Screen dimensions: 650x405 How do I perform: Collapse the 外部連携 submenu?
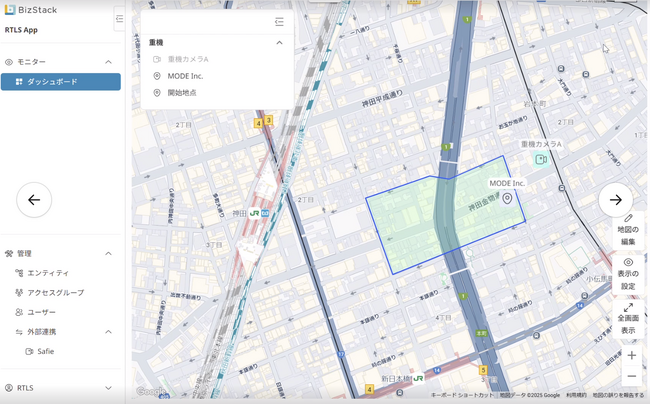click(108, 332)
